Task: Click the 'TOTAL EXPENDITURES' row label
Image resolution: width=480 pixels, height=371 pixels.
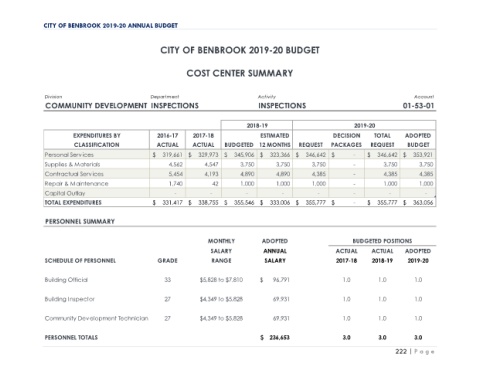Action: click(73, 202)
